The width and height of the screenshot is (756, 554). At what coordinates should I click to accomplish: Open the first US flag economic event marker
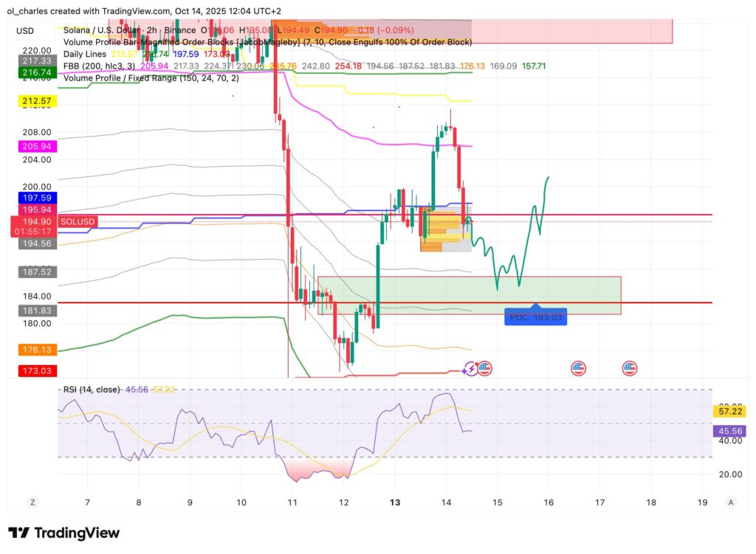pos(485,367)
